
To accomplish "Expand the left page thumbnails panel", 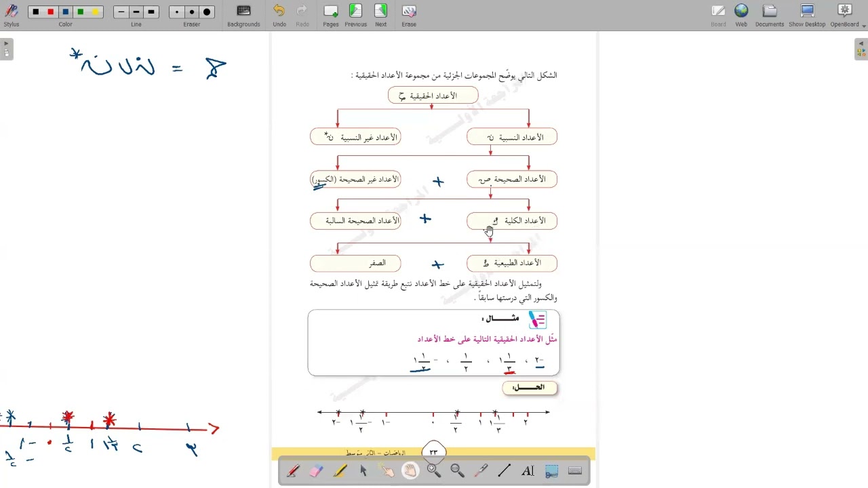I will point(6,49).
